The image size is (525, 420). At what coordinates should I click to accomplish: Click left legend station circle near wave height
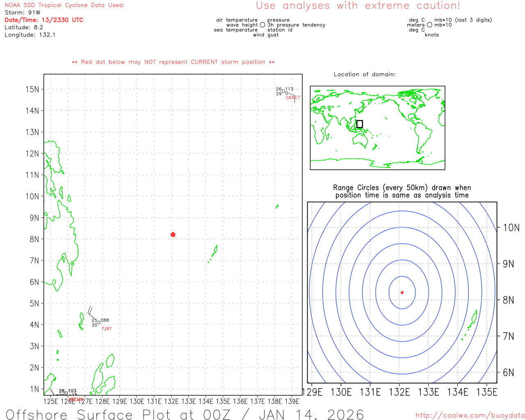262,25
